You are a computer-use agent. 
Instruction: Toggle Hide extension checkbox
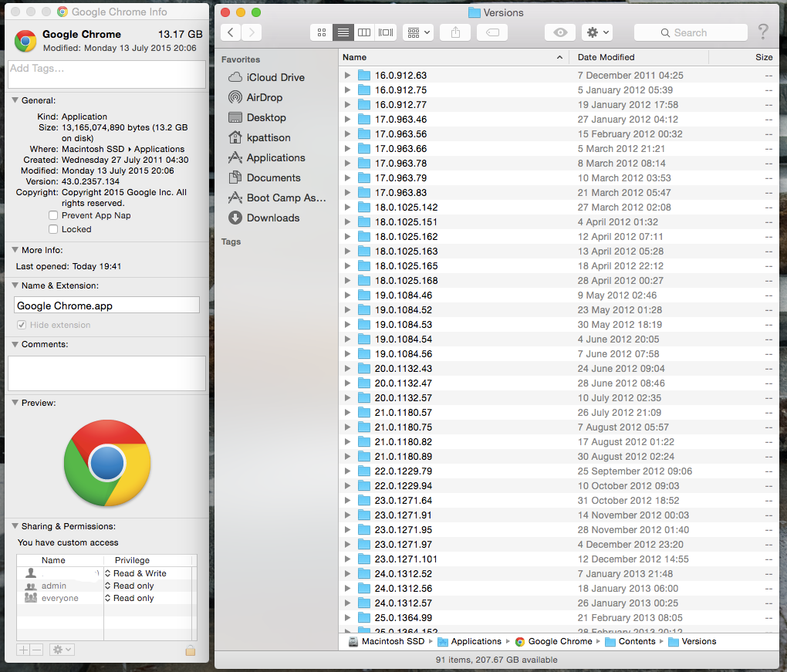click(x=22, y=325)
